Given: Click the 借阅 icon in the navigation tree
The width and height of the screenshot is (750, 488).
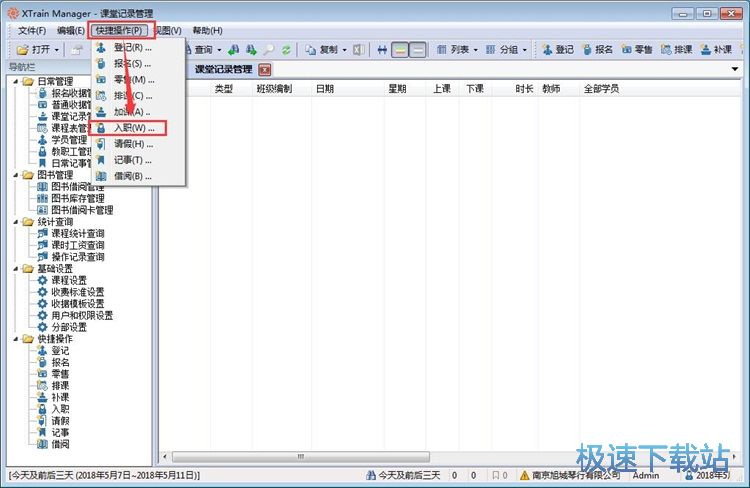Looking at the screenshot, I should pyautogui.click(x=43, y=444).
